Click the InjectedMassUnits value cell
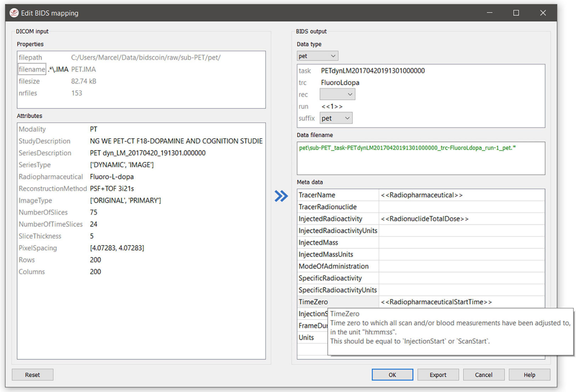Screen dimensions: 576x392 (x=462, y=254)
